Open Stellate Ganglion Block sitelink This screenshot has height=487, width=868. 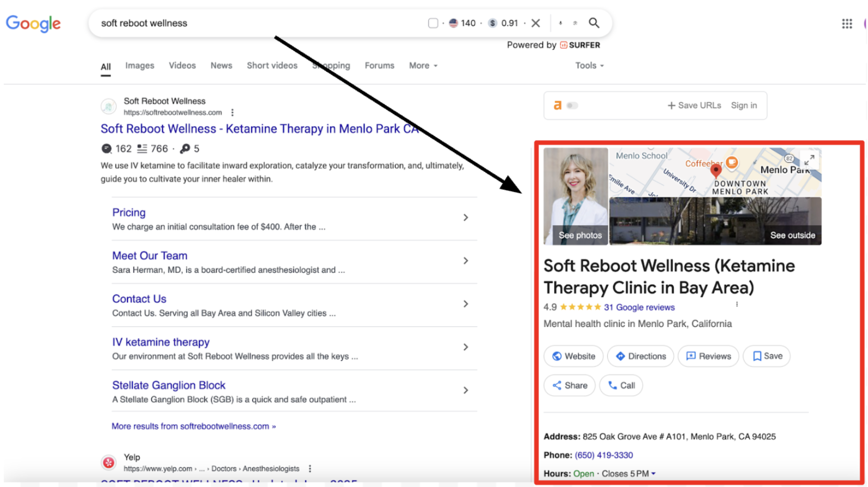coord(168,385)
